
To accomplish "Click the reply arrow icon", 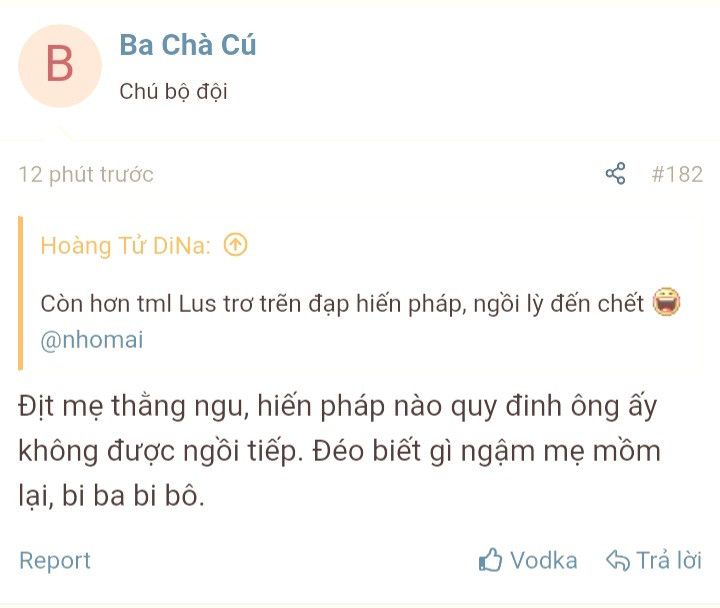I will pyautogui.click(x=618, y=560).
